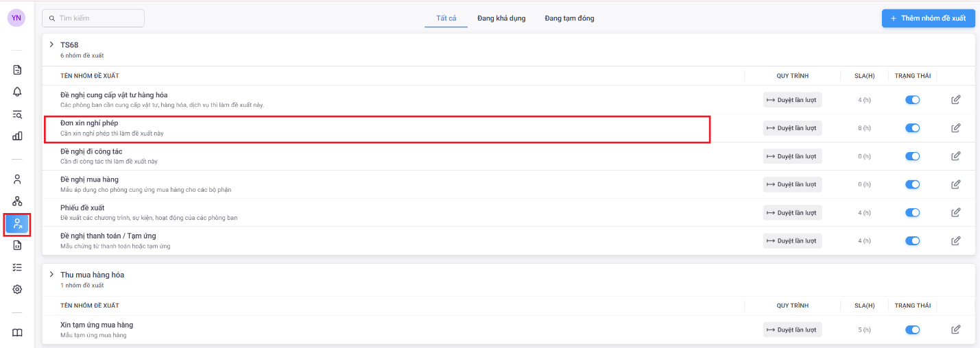
Task: Open the settings gear in sidebar
Action: pos(17,289)
